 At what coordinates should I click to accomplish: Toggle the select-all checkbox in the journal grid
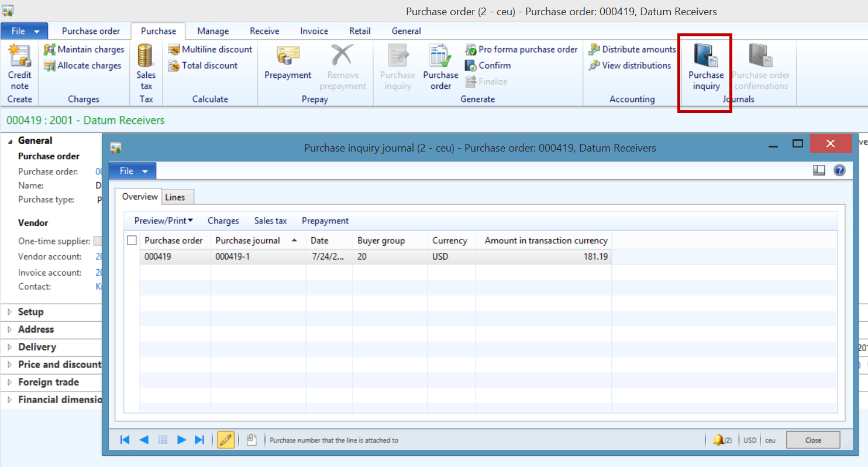(132, 240)
